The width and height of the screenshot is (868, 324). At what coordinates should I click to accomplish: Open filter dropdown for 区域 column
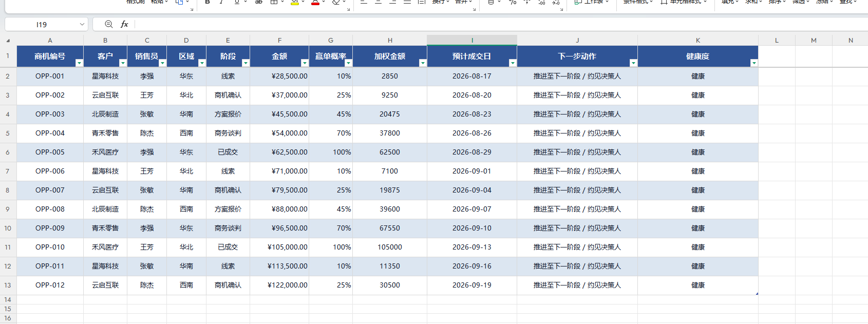[x=202, y=63]
